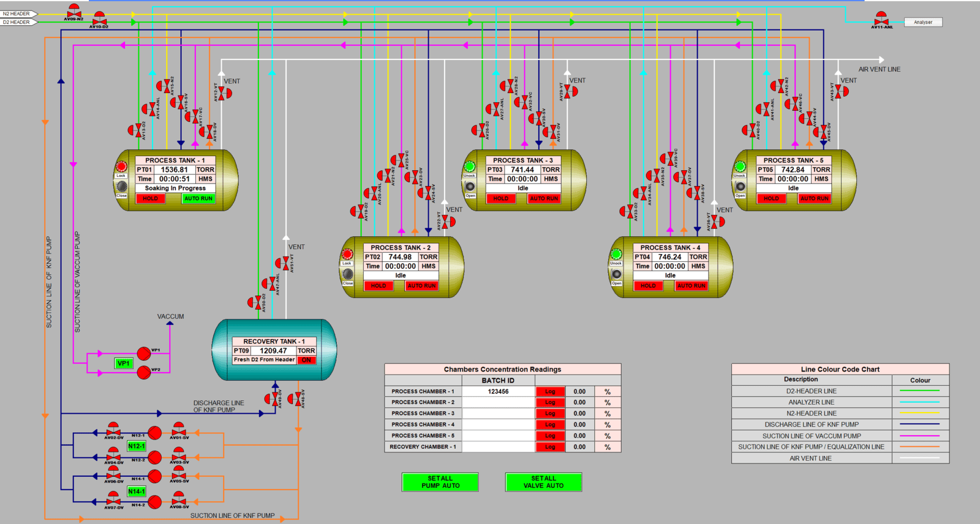The image size is (980, 524).
Task: Open the AV10-D2 header valve
Action: (x=99, y=20)
